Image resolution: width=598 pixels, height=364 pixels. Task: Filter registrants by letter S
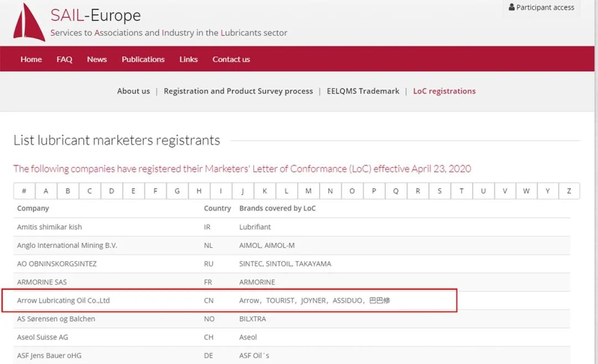(439, 191)
